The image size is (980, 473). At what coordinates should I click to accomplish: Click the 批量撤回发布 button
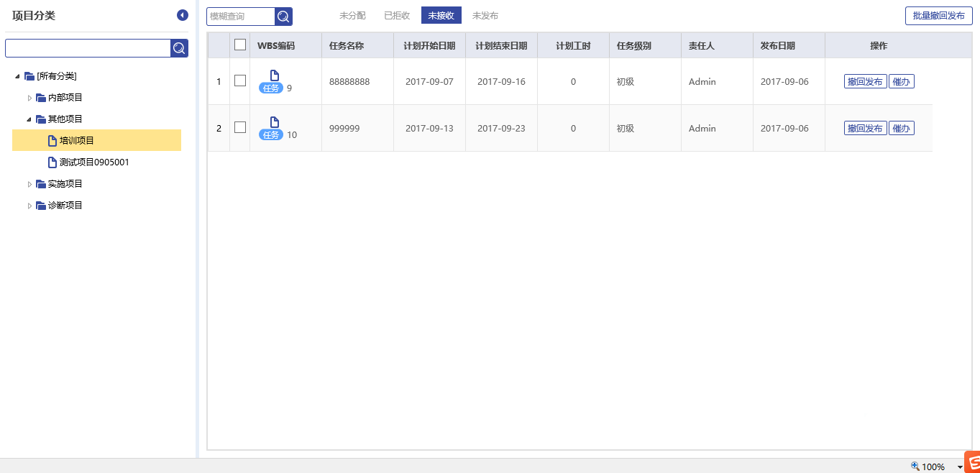[938, 16]
